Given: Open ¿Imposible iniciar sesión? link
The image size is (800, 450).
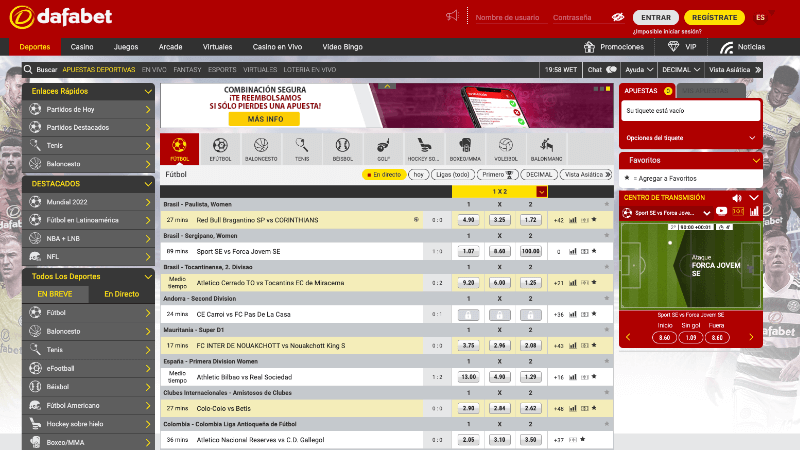Looking at the screenshot, I should tap(667, 31).
